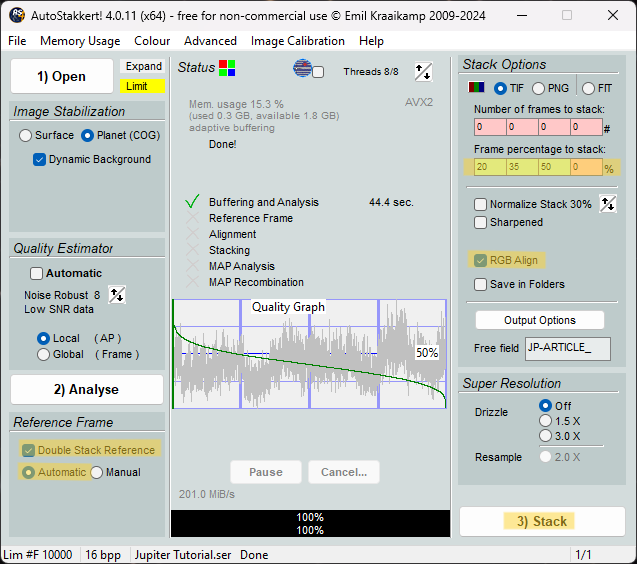
Task: Click the orange frame percentage field
Action: (x=586, y=167)
